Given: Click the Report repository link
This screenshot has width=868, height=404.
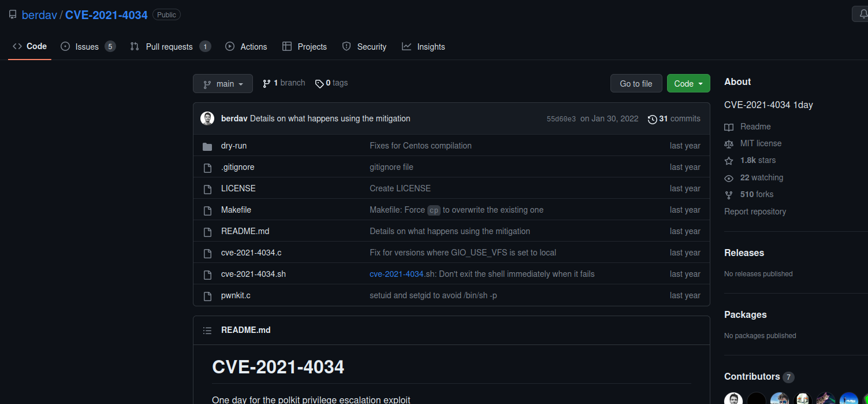Looking at the screenshot, I should 755,212.
